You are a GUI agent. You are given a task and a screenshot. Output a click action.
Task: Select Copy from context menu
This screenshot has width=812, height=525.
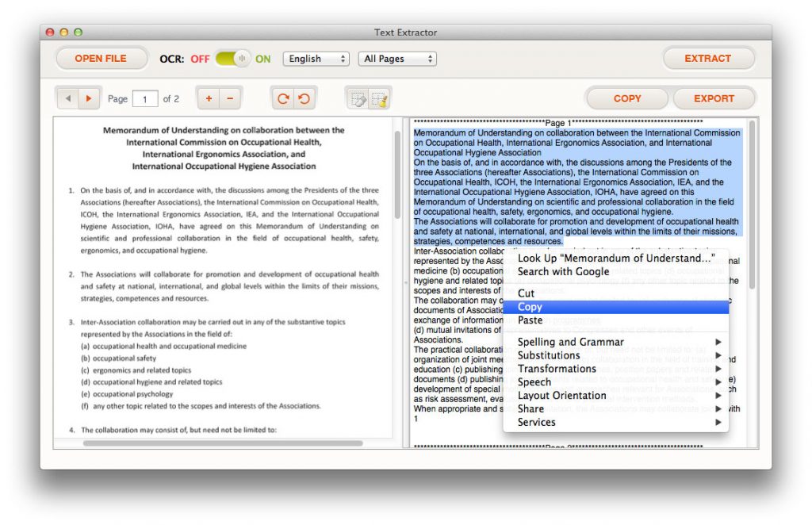[615, 306]
